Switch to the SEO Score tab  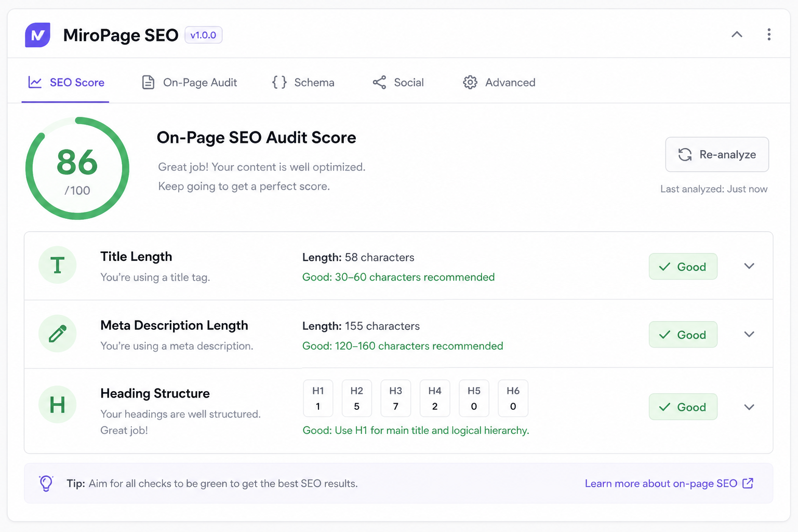coord(65,82)
